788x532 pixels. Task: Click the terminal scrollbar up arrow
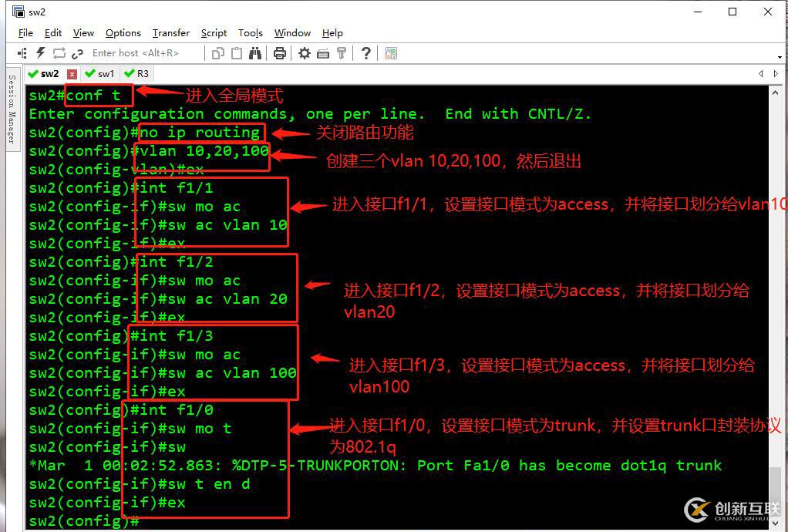click(x=776, y=93)
